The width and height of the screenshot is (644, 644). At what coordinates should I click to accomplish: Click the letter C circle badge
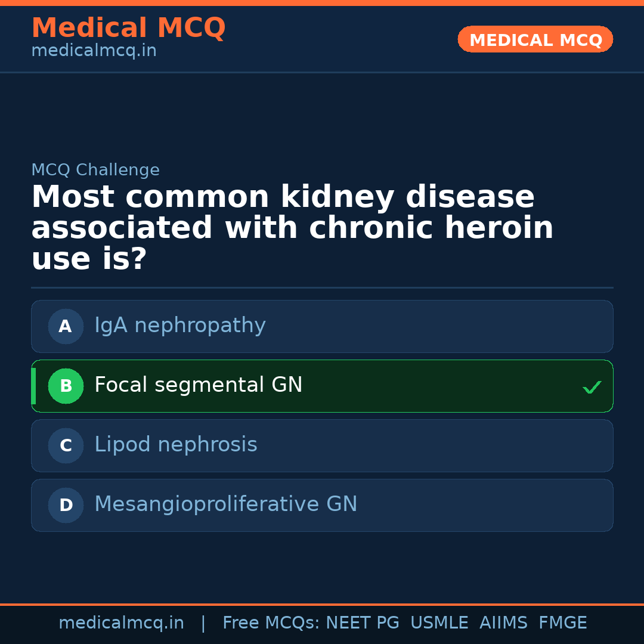click(x=66, y=445)
